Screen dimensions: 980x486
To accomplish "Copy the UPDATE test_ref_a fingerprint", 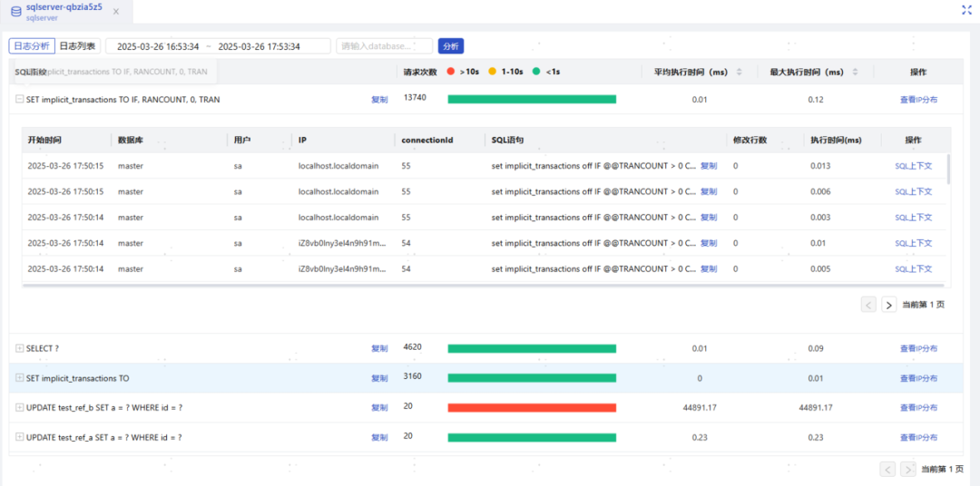I will (379, 437).
